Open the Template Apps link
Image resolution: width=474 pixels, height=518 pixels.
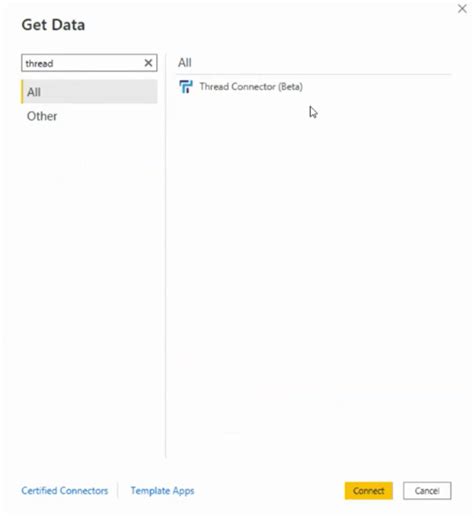162,490
